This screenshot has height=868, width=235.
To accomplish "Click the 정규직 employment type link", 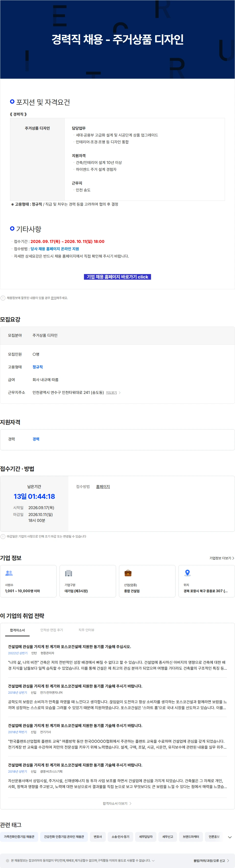I will (38, 367).
